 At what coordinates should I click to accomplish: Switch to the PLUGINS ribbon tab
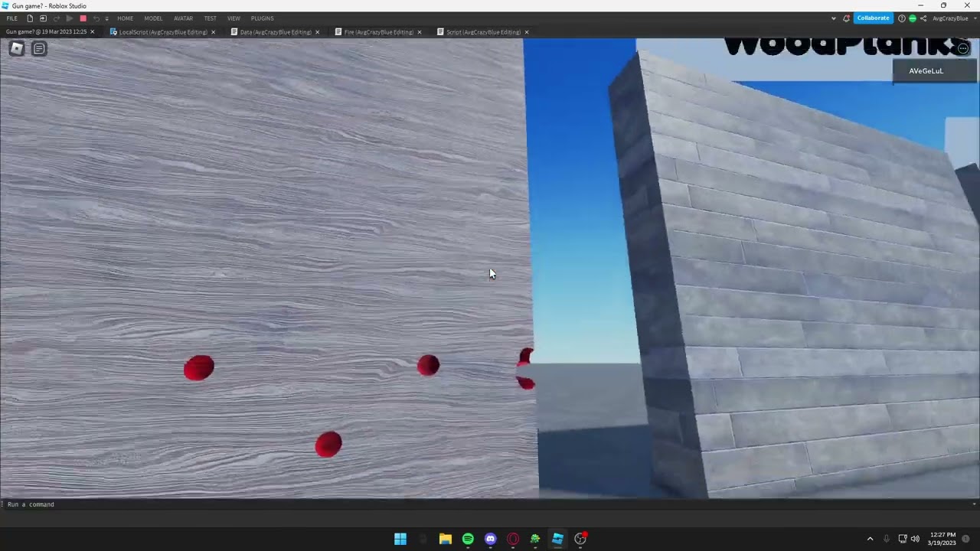[x=262, y=18]
